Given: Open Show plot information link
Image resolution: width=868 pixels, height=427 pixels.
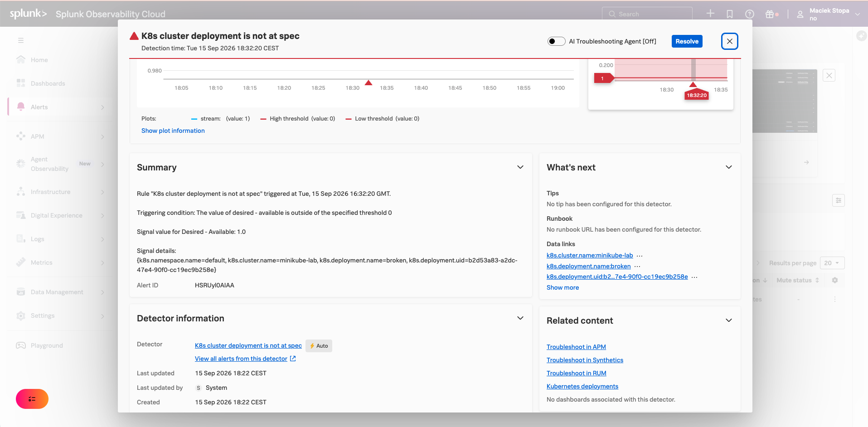Looking at the screenshot, I should click(173, 131).
